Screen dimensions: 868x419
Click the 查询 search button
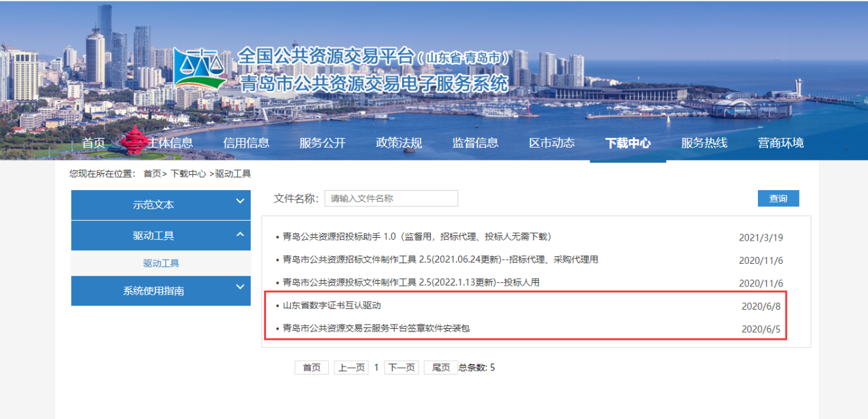[x=778, y=198]
